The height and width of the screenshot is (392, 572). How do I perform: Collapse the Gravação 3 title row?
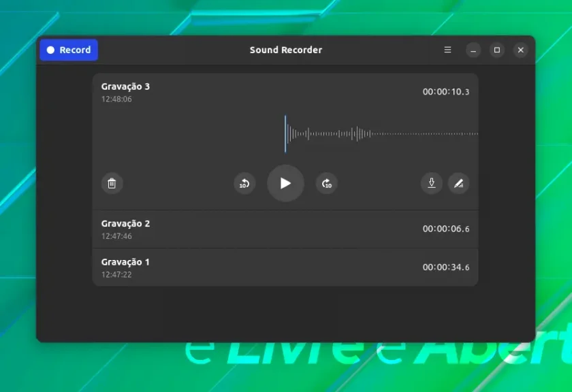pos(285,93)
